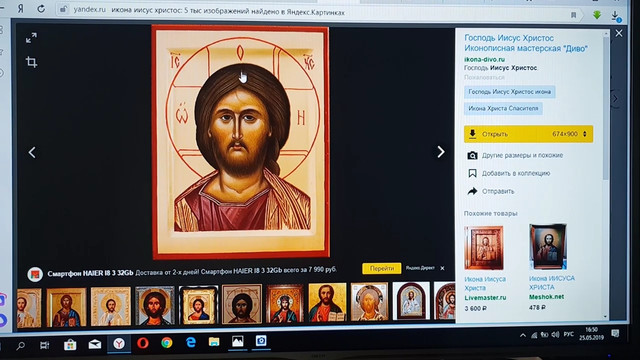Screen dimensions: 640x360
Task: Click the camera icon for similar sizes
Action: coord(472,156)
